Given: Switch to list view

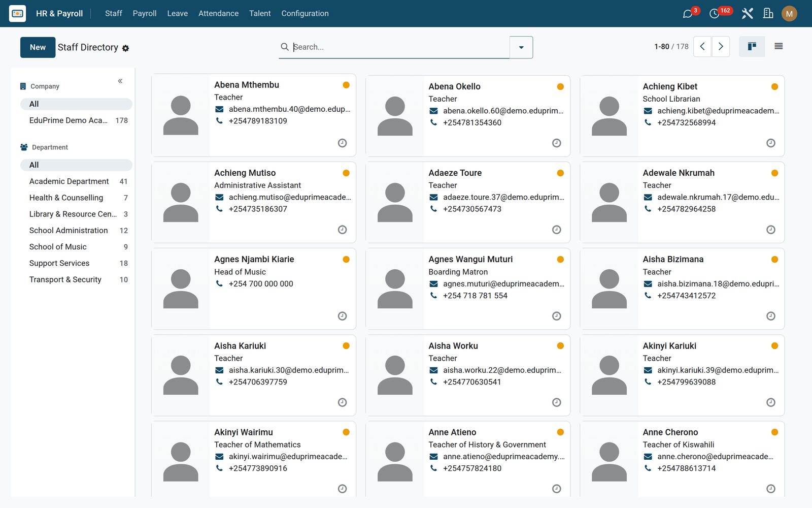Looking at the screenshot, I should [x=779, y=46].
